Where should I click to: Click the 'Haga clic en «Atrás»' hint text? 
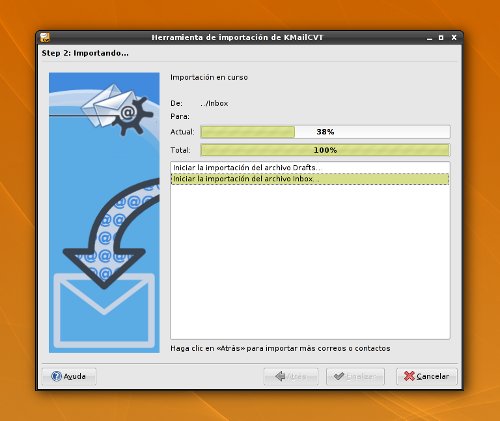[280, 348]
